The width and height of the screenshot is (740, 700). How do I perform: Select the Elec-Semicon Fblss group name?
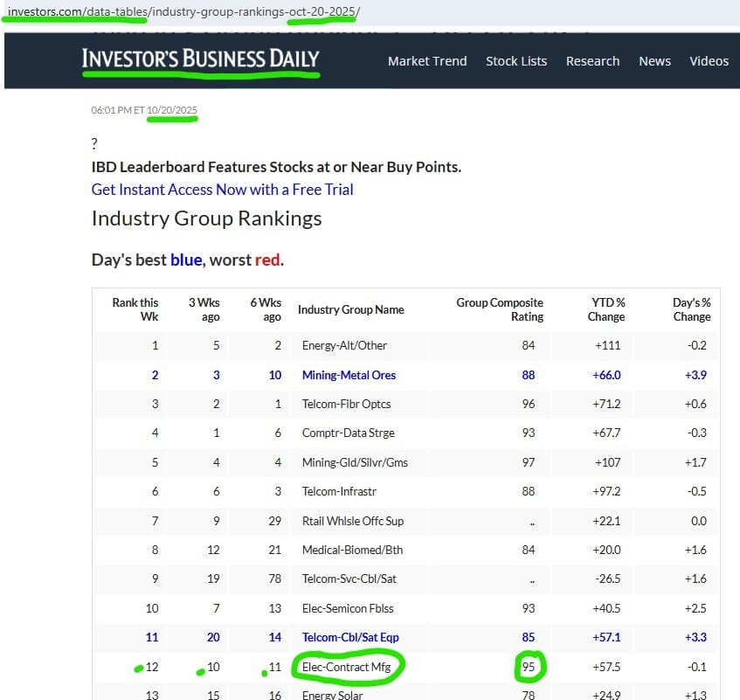[x=348, y=608]
